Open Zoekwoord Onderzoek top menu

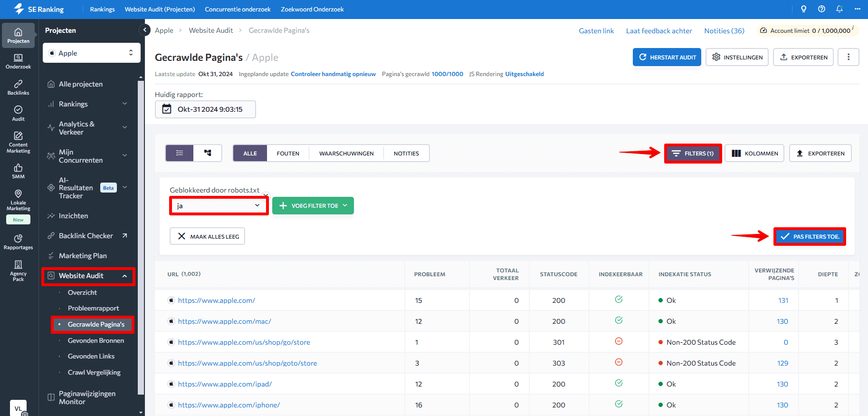click(x=312, y=9)
